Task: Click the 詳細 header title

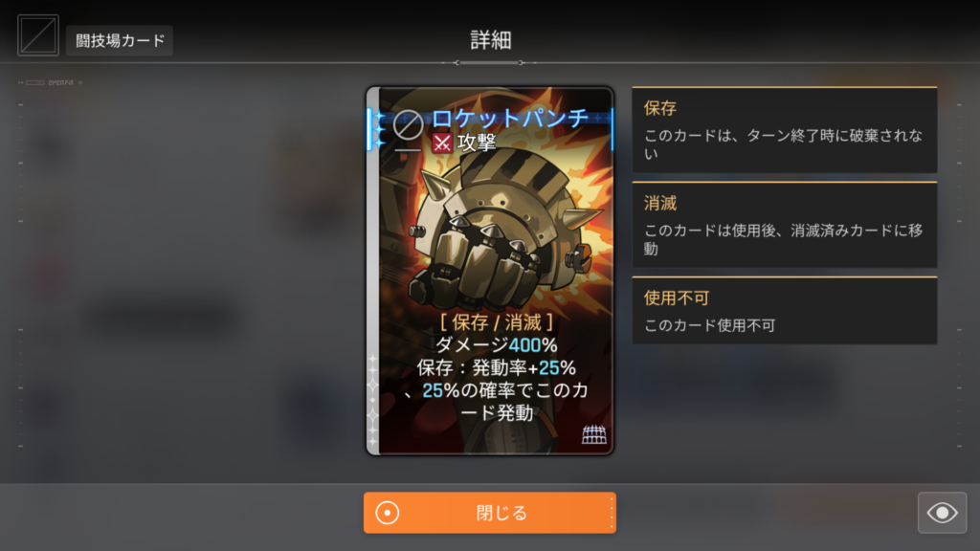Action: pos(490,40)
